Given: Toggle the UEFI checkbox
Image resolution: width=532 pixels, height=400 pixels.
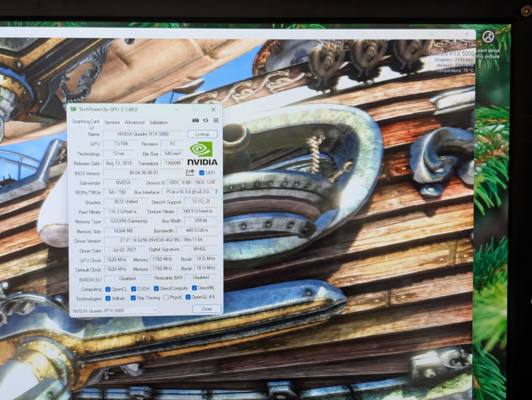Looking at the screenshot, I should point(202,173).
